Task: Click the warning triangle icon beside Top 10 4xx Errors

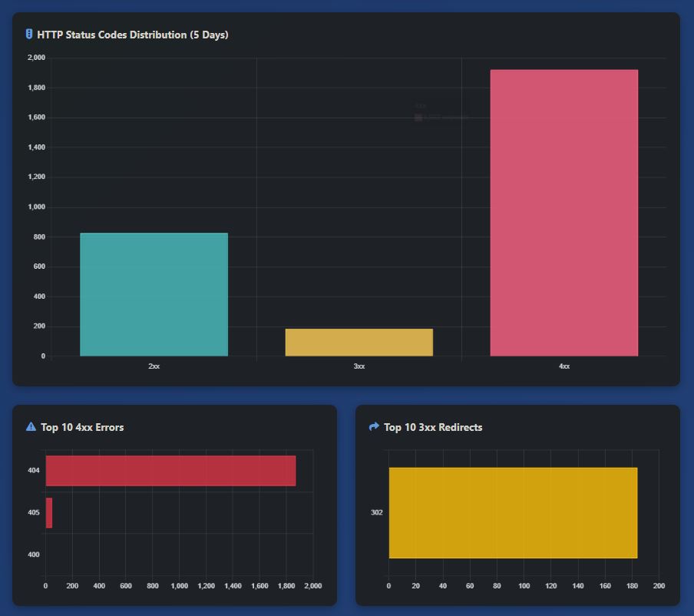Action: coord(31,427)
